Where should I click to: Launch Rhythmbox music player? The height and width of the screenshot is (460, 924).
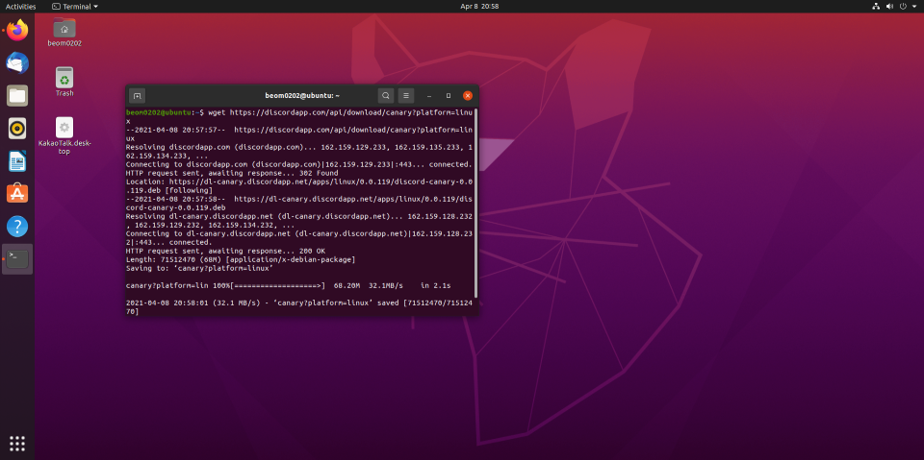pyautogui.click(x=17, y=128)
